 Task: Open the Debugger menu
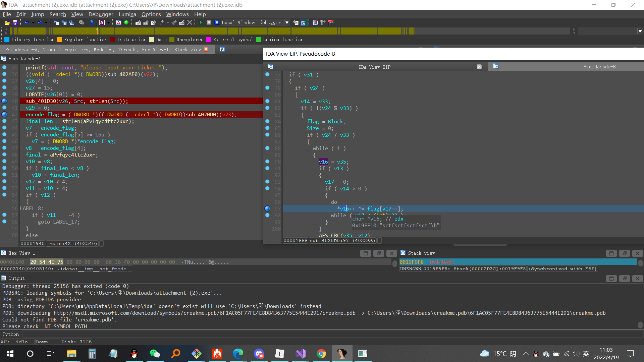tap(101, 14)
